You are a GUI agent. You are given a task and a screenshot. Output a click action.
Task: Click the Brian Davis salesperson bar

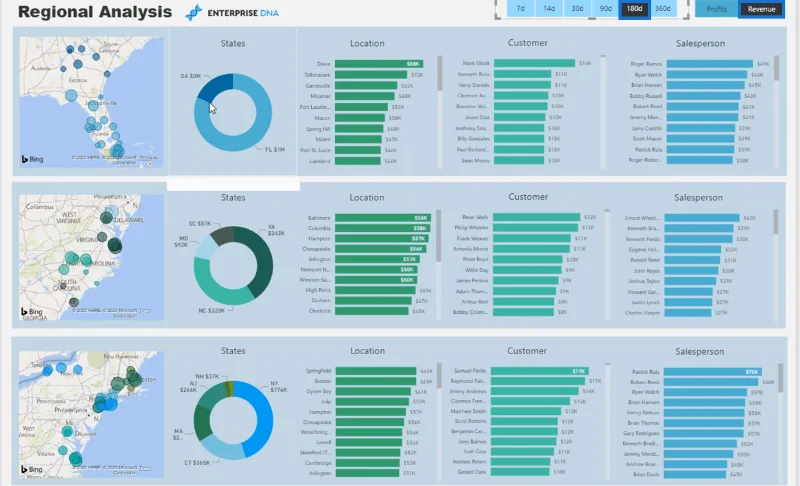point(695,474)
